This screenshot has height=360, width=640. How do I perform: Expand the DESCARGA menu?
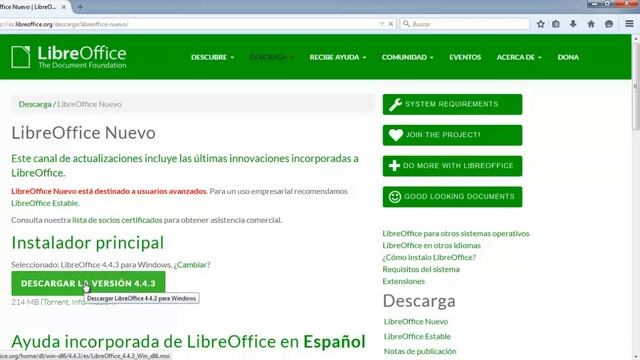coord(272,57)
